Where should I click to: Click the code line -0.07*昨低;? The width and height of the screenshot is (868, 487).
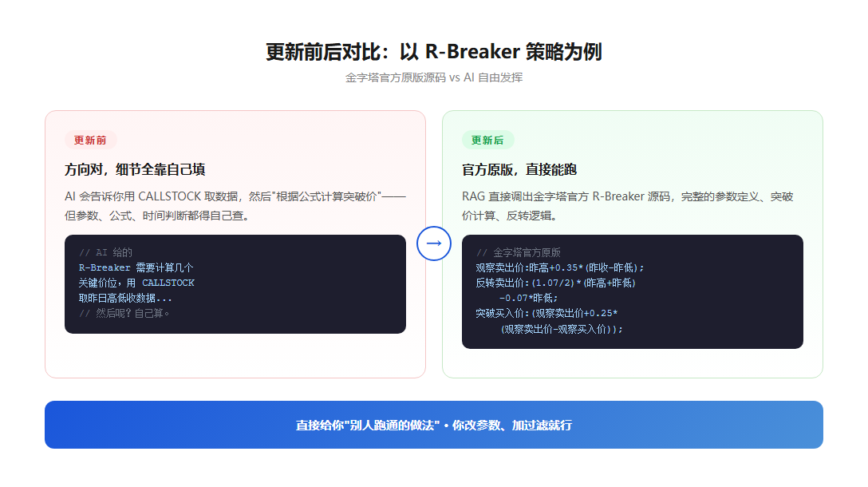(529, 298)
